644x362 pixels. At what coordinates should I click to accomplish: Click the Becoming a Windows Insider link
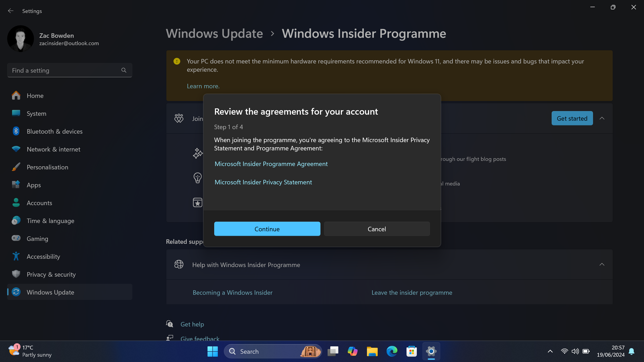point(232,292)
